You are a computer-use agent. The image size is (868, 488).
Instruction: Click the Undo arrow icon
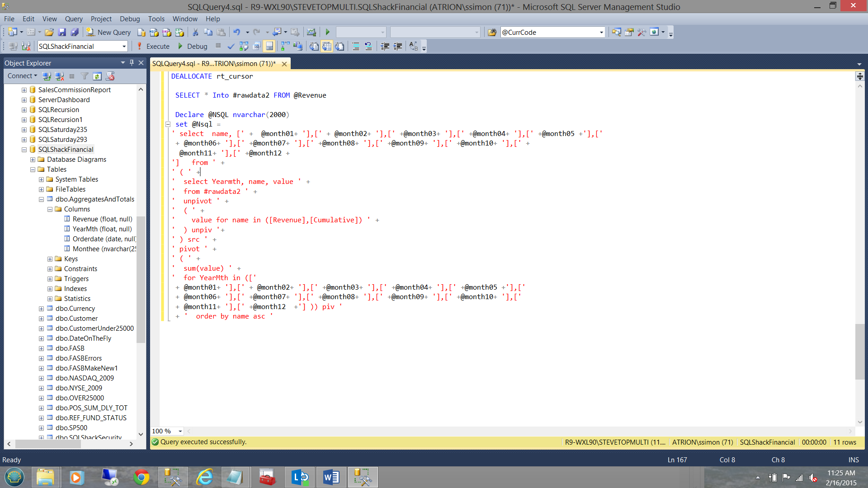236,32
